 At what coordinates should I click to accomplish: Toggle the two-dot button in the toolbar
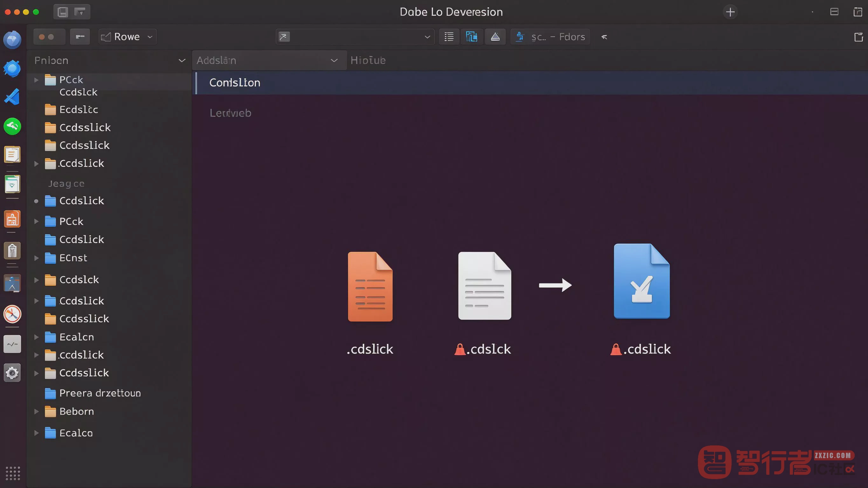pos(49,37)
